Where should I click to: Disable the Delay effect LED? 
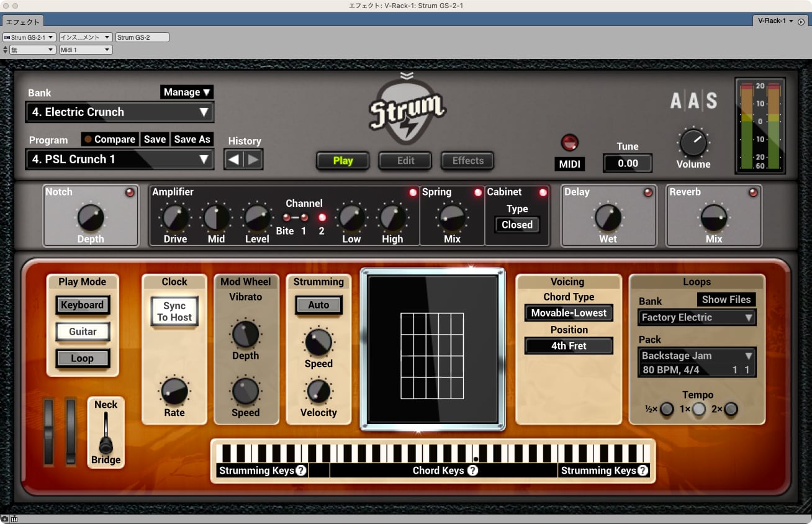coord(648,192)
